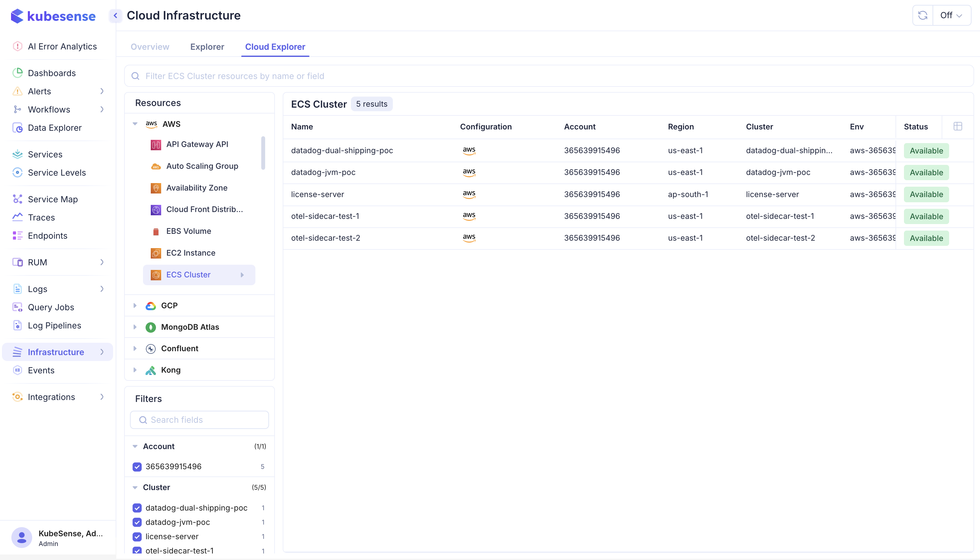
Task: Open the table column settings icon
Action: pyautogui.click(x=958, y=127)
